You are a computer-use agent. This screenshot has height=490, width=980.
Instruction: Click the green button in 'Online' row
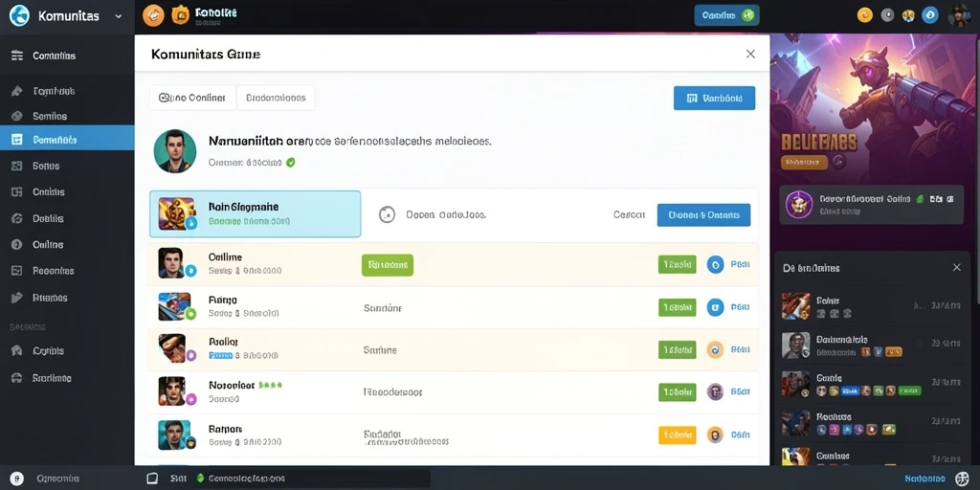tap(388, 265)
